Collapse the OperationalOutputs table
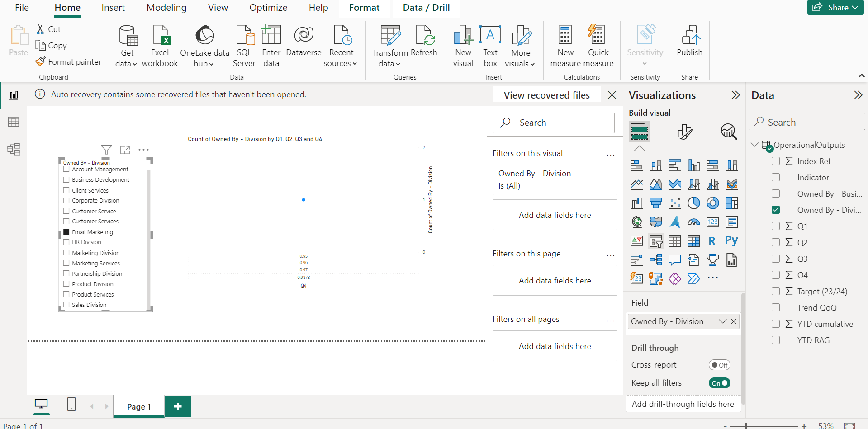Image resolution: width=868 pixels, height=429 pixels. [x=754, y=145]
